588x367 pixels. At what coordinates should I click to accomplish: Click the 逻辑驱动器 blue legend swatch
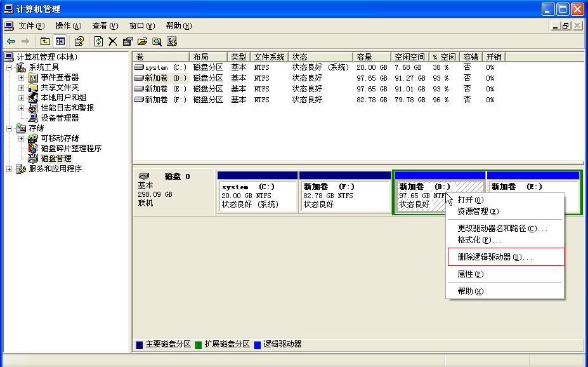[x=258, y=345]
